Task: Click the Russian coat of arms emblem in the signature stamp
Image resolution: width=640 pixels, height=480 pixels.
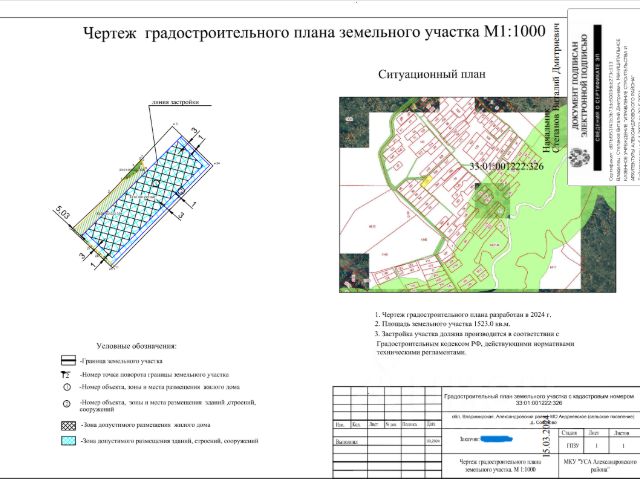Action: point(580,158)
